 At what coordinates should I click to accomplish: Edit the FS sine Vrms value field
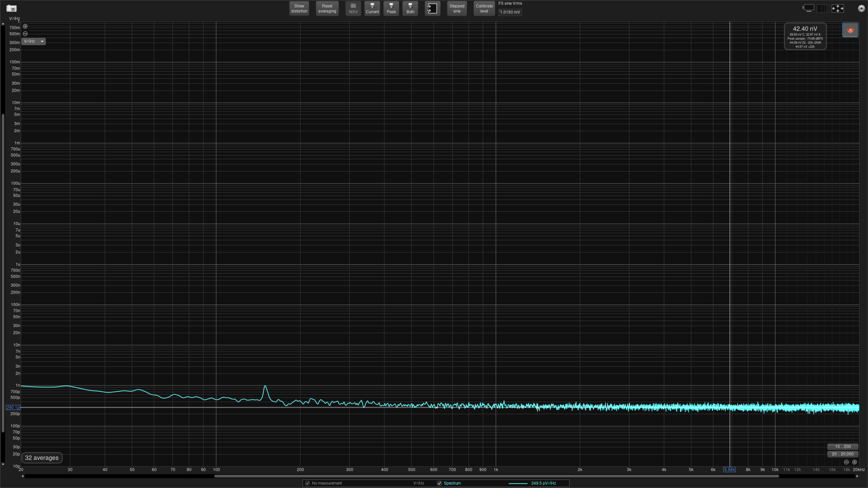click(x=510, y=12)
